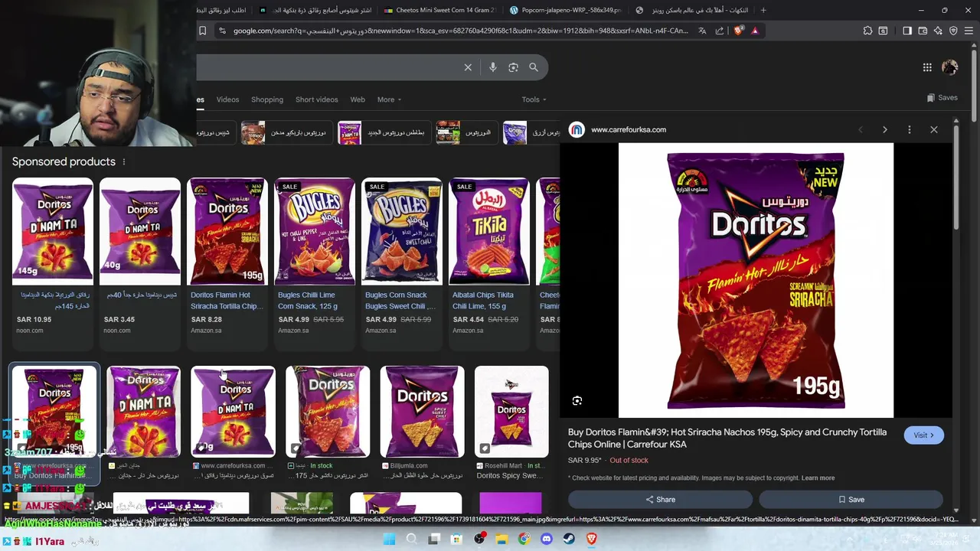Open the Google apps grid
This screenshot has height=551, width=980.
(x=927, y=67)
